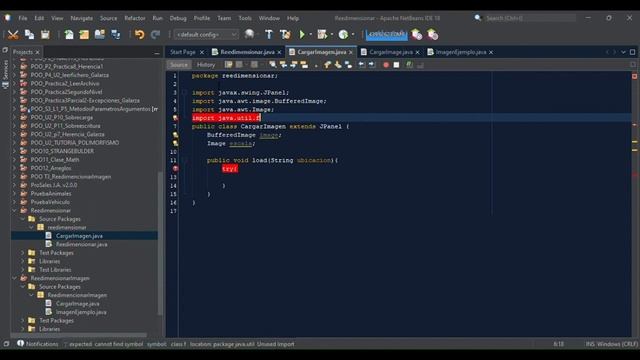Viewport: 640px width, 360px height.
Task: Collapse the Reedimensionar project node
Action: [15, 211]
